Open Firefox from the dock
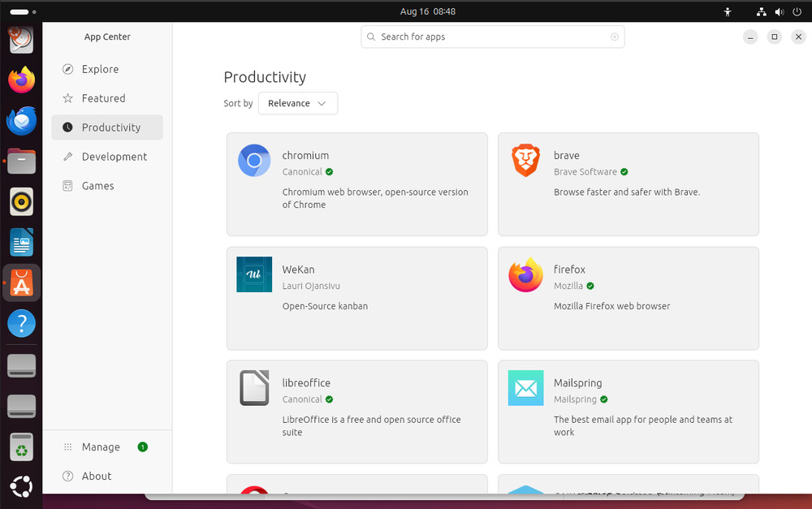This screenshot has height=509, width=812. 20,80
